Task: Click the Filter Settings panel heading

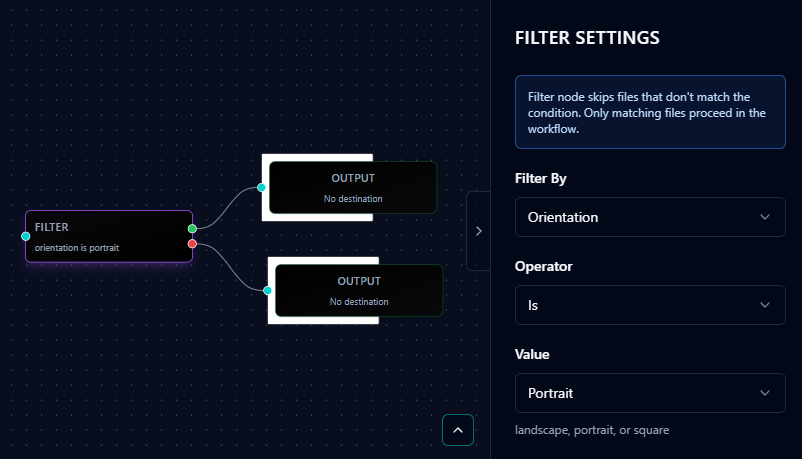Action: tap(586, 38)
